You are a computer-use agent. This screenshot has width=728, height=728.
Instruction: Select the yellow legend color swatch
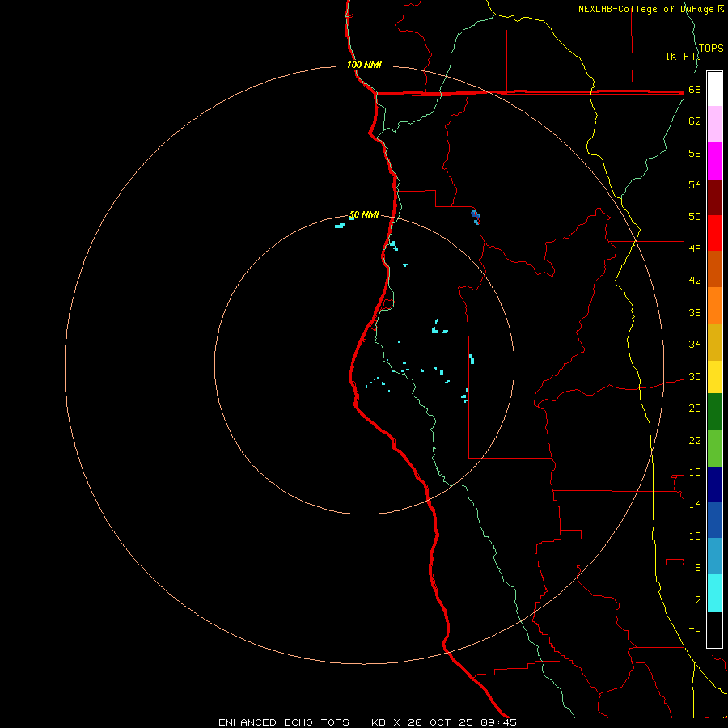pyautogui.click(x=714, y=376)
